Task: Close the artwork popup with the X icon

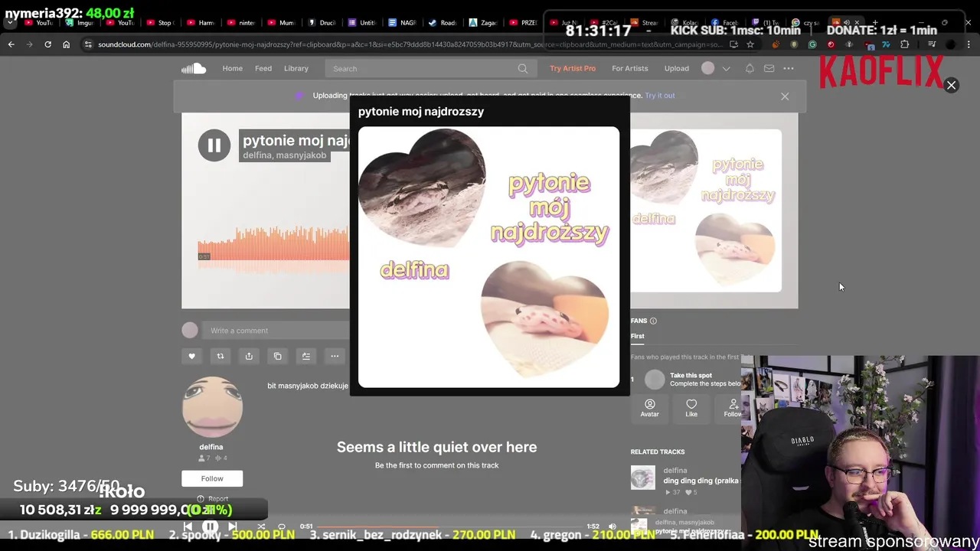Action: [x=951, y=85]
